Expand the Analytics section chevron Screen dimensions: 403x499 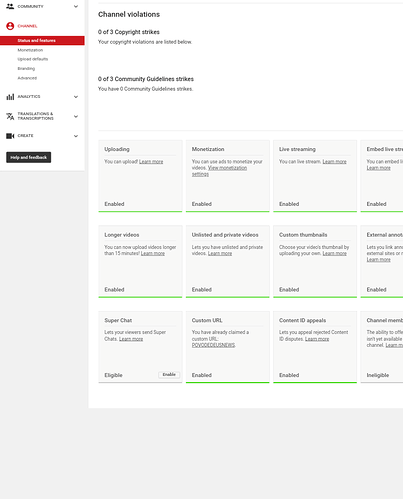[x=76, y=97]
